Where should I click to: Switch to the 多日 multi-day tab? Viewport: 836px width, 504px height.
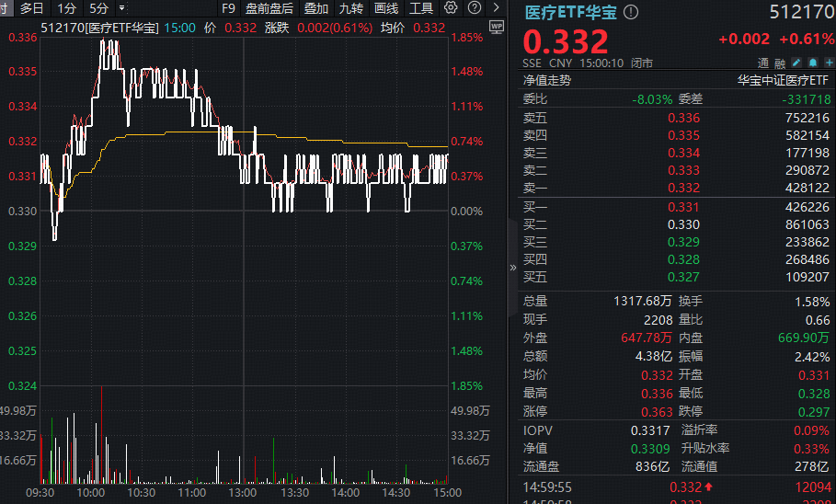click(32, 8)
